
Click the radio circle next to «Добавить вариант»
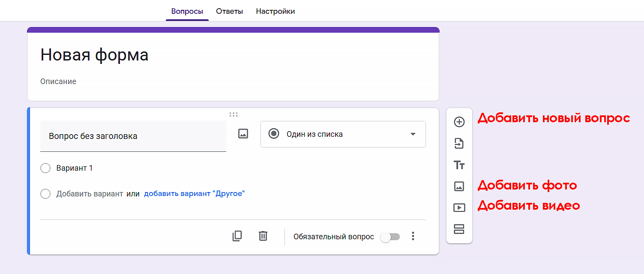click(45, 194)
